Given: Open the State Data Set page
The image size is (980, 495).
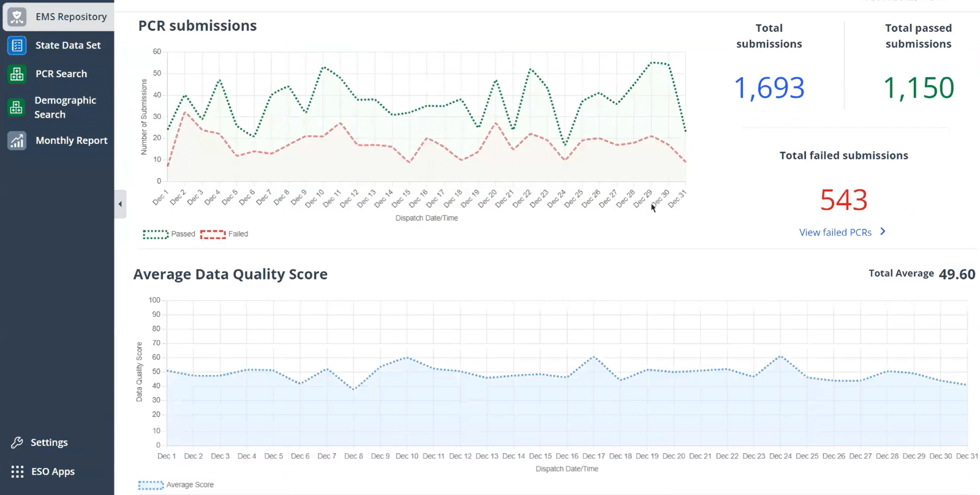Looking at the screenshot, I should pos(67,45).
